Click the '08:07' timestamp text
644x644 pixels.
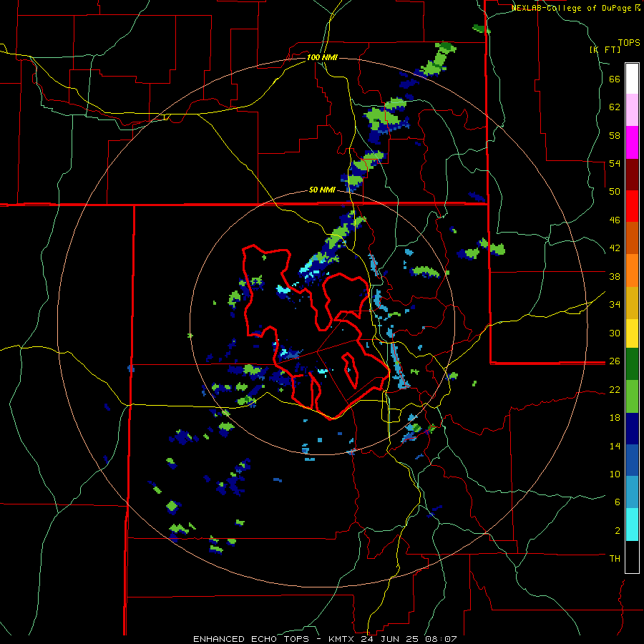[441, 639]
